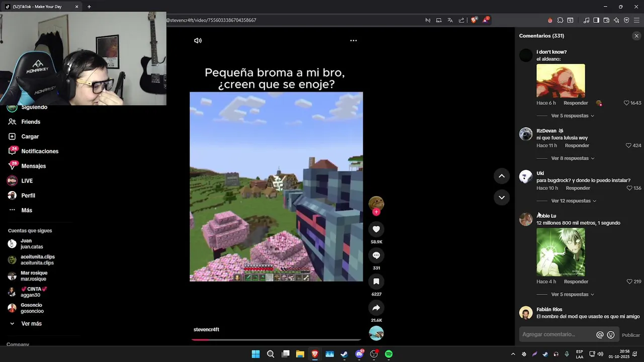The height and width of the screenshot is (362, 644).
Task: Bookmark the video with the save icon
Action: [376, 282]
